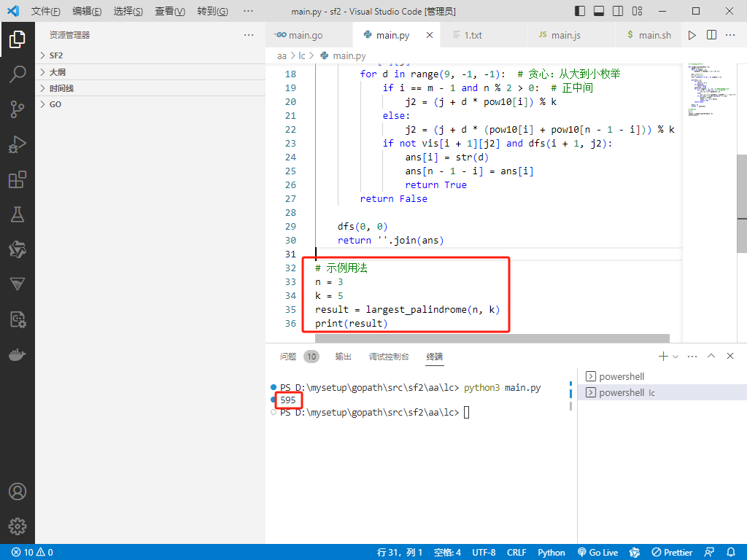Screen dimensions: 747x560
Task: Expand the SF2 folder section
Action: [150, 55]
